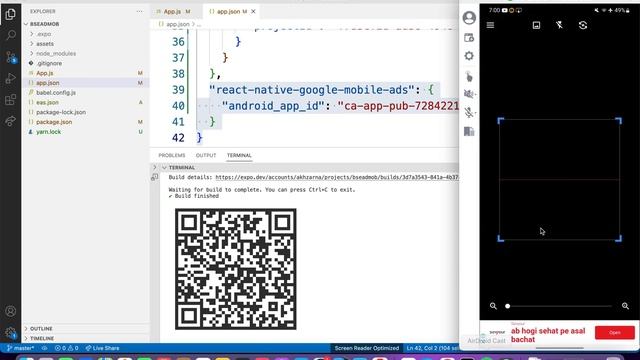Open the expo.dev build details link
This screenshot has width=640, height=360.
pyautogui.click(x=337, y=177)
